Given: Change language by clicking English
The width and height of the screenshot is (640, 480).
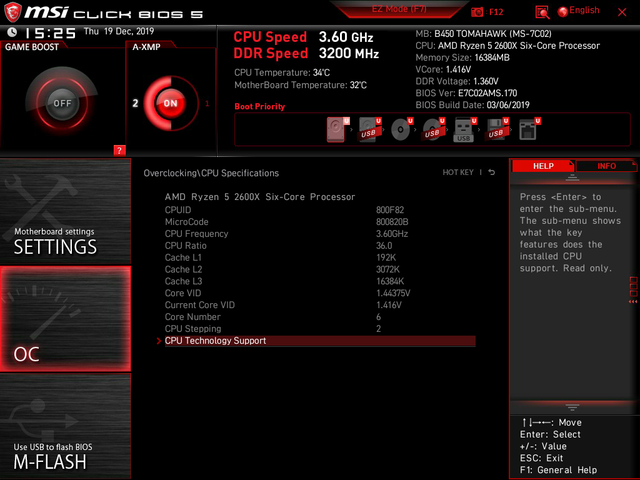Looking at the screenshot, I should pyautogui.click(x=584, y=10).
